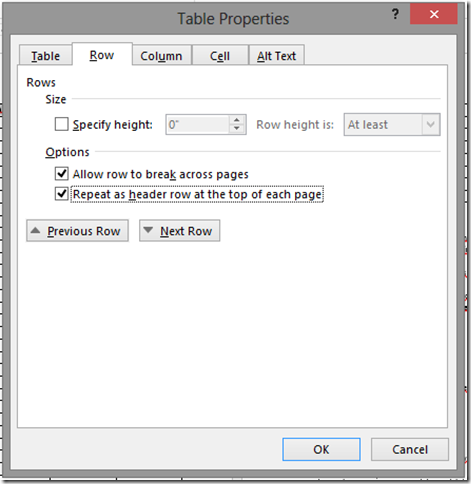Click the Specify height value field
This screenshot has width=471, height=484.
[x=197, y=125]
